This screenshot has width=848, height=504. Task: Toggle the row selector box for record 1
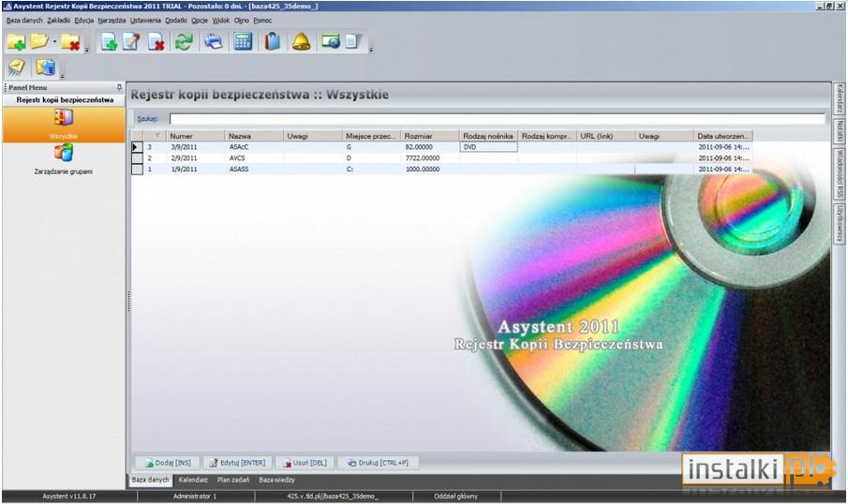coord(138,170)
